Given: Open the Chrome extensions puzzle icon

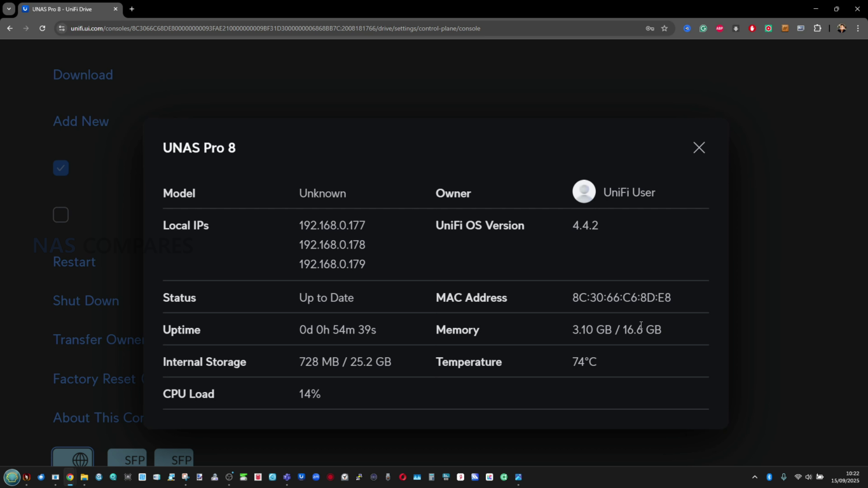Looking at the screenshot, I should 818,28.
